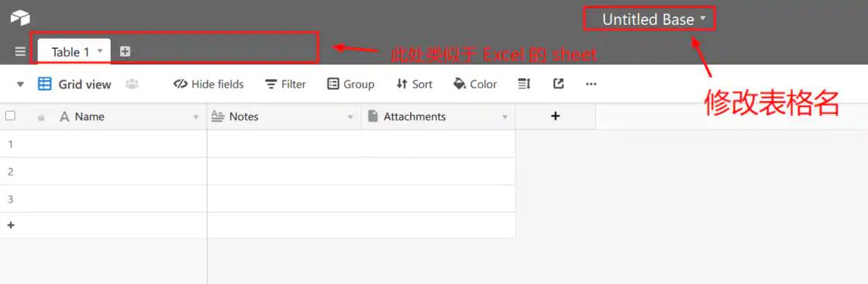The width and height of the screenshot is (868, 284).
Task: Select the Attachments column header
Action: coord(439,116)
